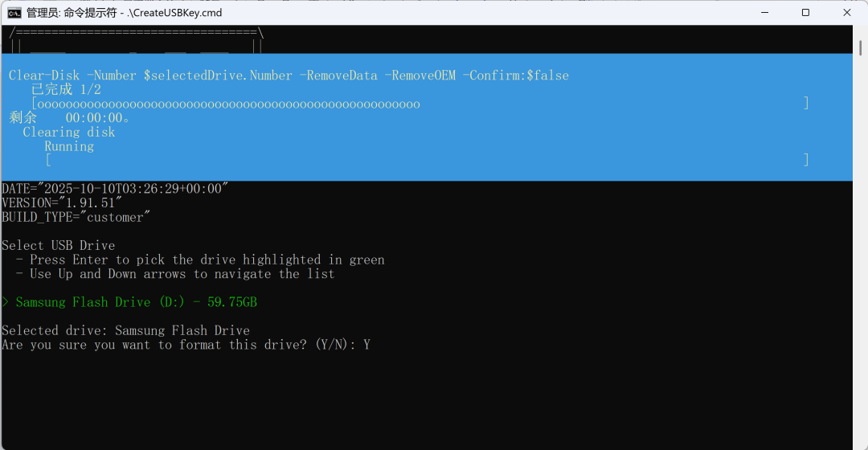
Task: Click the Clear-Disk command line text
Action: pyautogui.click(x=289, y=76)
